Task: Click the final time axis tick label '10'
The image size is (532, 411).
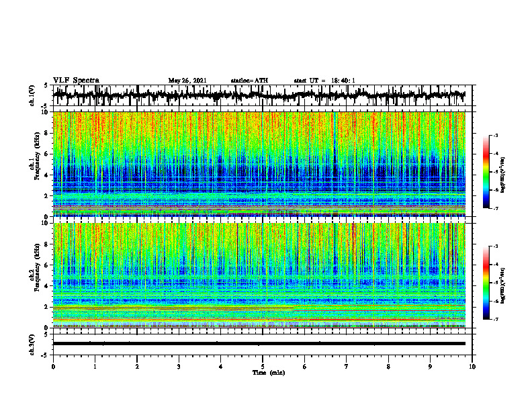Action: (472, 367)
